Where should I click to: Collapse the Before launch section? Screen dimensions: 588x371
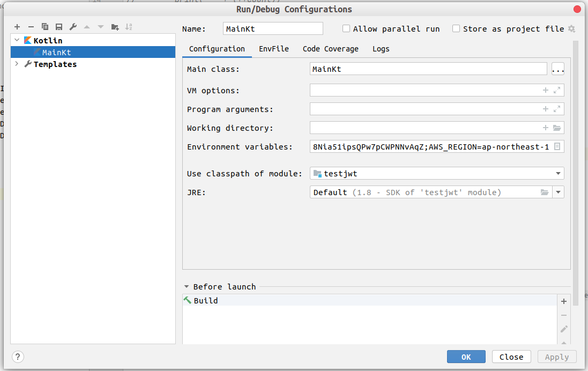pos(187,287)
